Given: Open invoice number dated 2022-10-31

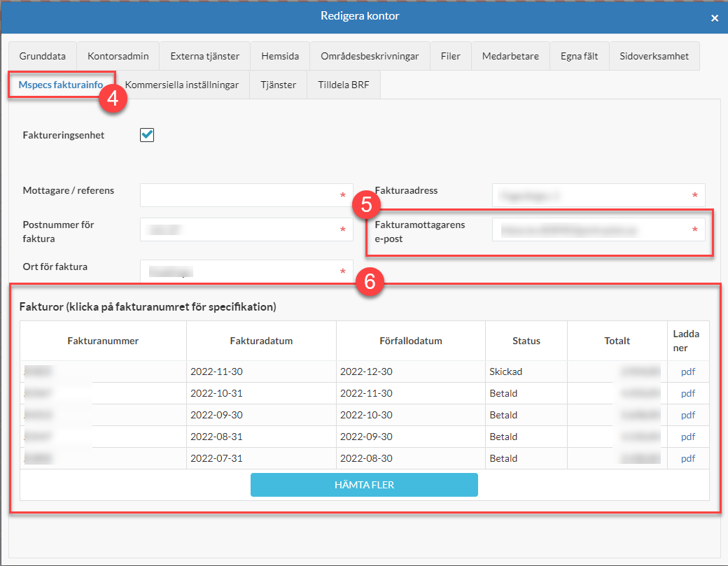Looking at the screenshot, I should tap(38, 393).
